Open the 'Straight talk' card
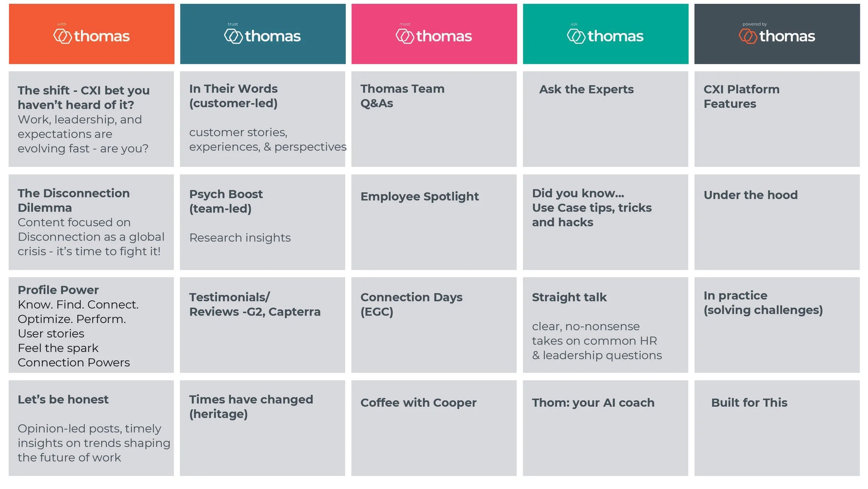Screen dimensions: 868x489 [x=606, y=325]
